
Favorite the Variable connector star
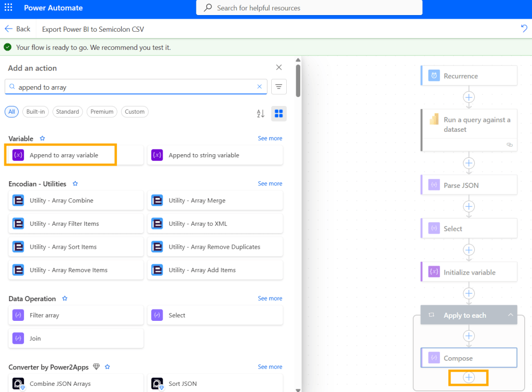[43, 139]
